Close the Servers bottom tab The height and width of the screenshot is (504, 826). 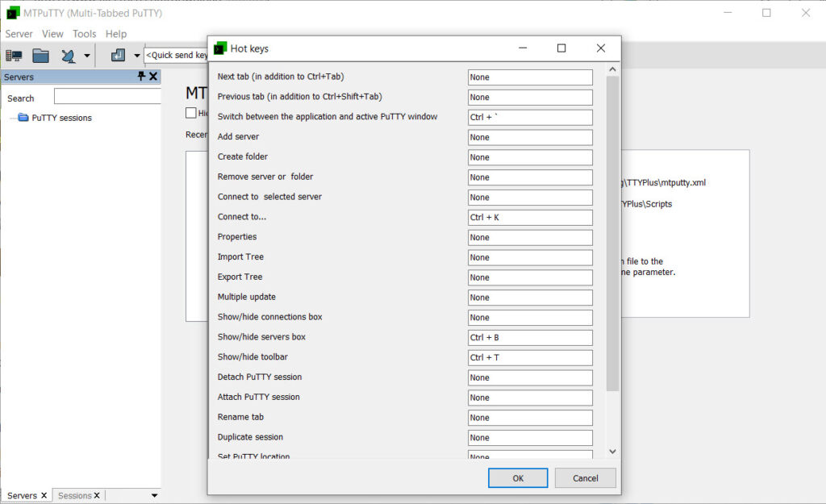coord(44,496)
